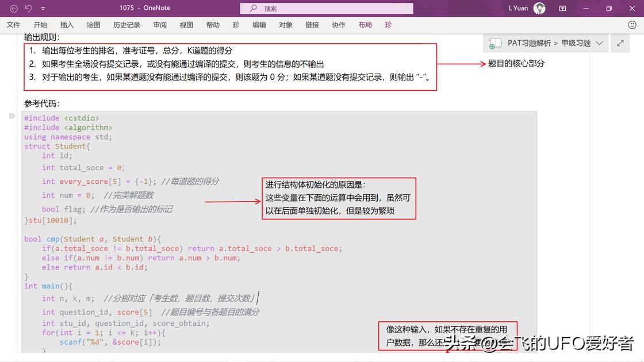Viewport: 644px width, 362px height.
Task: Open the 文件 menu
Action: [x=13, y=25]
